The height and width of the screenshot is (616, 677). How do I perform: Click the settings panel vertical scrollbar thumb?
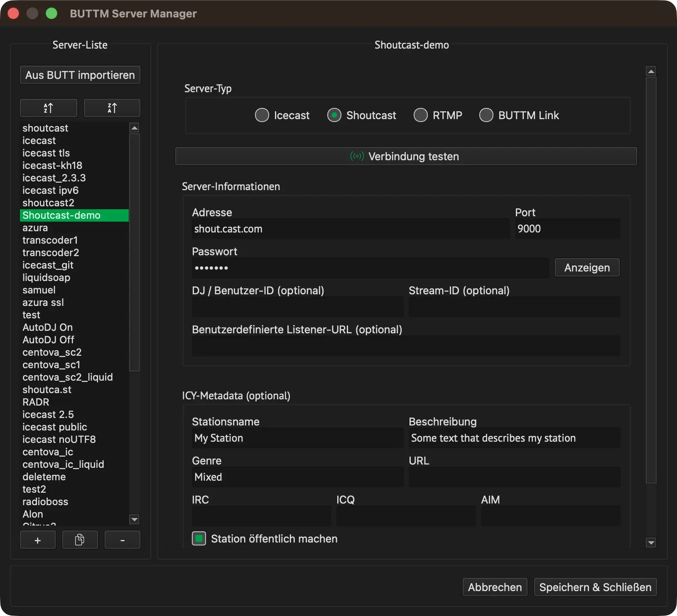651,280
